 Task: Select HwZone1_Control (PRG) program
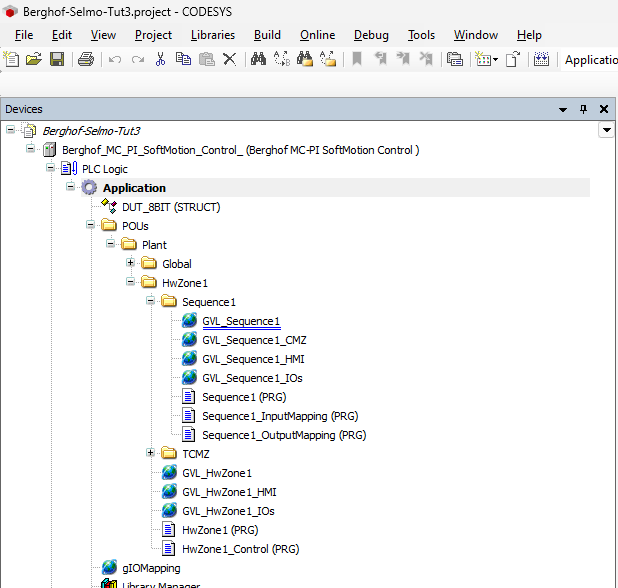pyautogui.click(x=240, y=549)
